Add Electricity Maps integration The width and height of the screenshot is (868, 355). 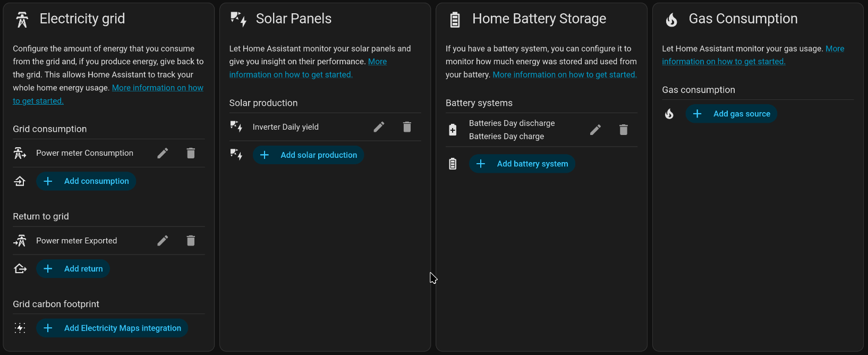click(x=112, y=328)
